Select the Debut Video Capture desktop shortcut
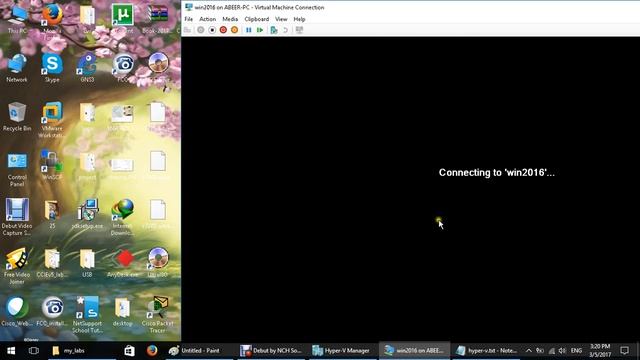This screenshot has width=640, height=360. point(17,217)
